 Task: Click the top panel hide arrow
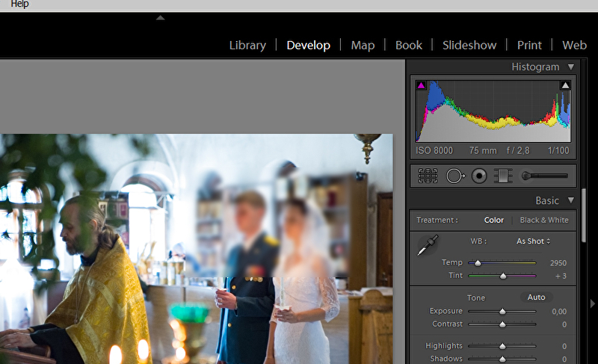point(160,17)
